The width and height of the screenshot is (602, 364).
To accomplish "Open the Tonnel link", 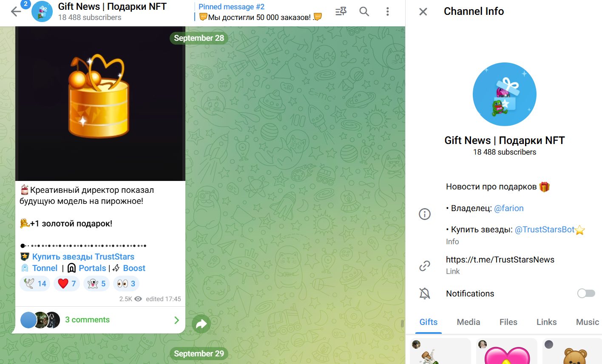I will [x=45, y=268].
